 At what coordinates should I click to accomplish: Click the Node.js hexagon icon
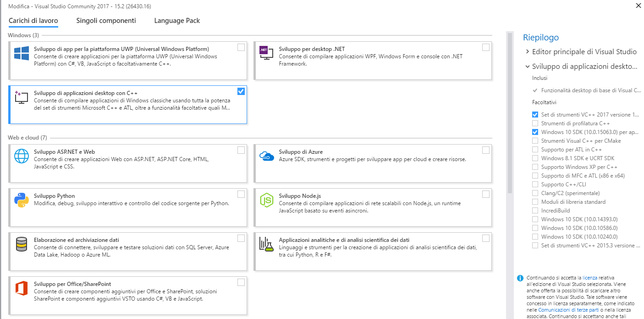click(x=266, y=200)
